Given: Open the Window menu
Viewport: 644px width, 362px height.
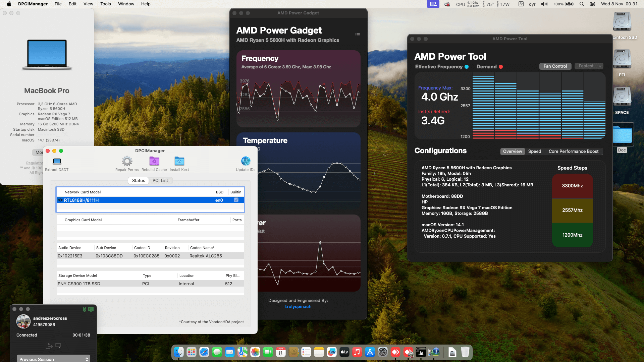Looking at the screenshot, I should pyautogui.click(x=126, y=4).
